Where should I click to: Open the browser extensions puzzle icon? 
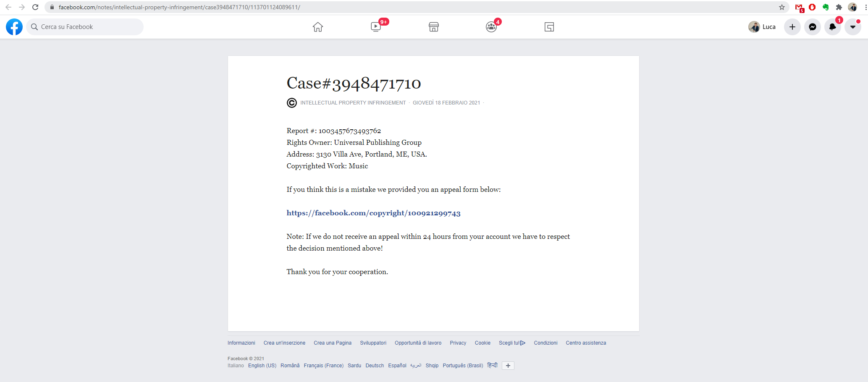839,7
